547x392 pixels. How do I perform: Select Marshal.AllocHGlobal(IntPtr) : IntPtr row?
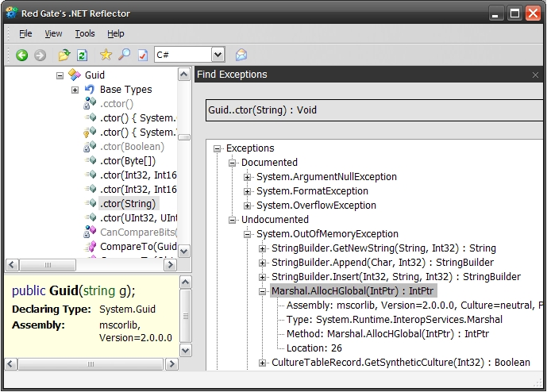click(x=353, y=291)
